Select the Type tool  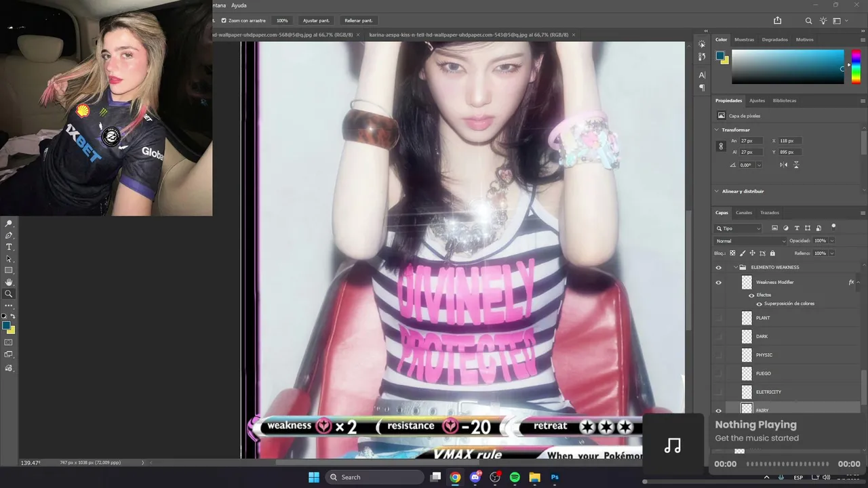coord(9,247)
